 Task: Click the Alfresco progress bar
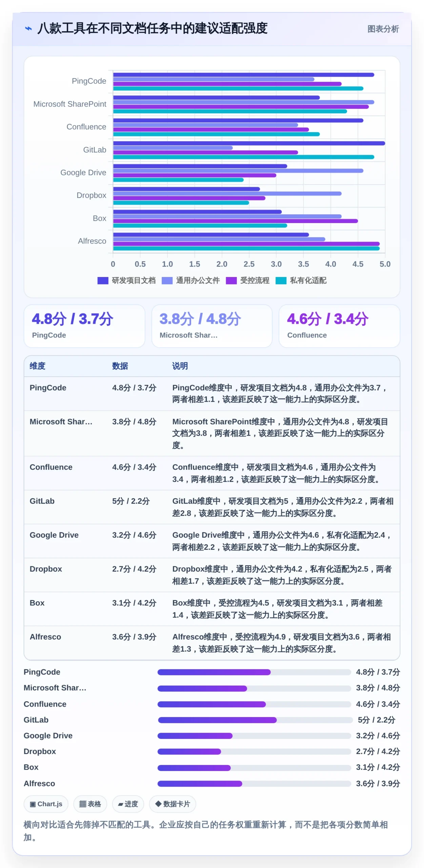pos(254,784)
